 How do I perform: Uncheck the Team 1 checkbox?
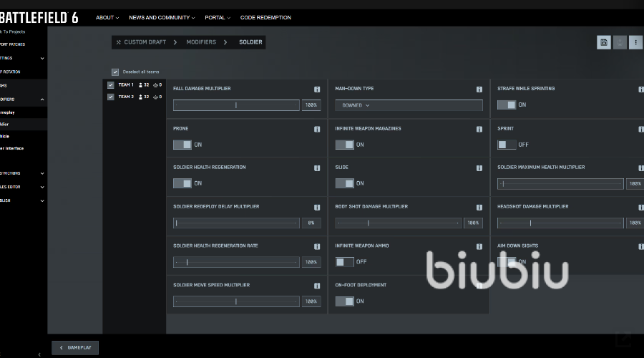(x=111, y=84)
